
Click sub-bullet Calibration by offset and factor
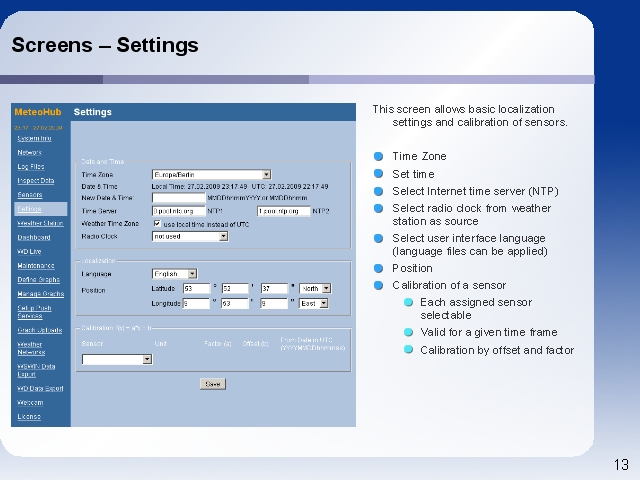[x=497, y=350]
